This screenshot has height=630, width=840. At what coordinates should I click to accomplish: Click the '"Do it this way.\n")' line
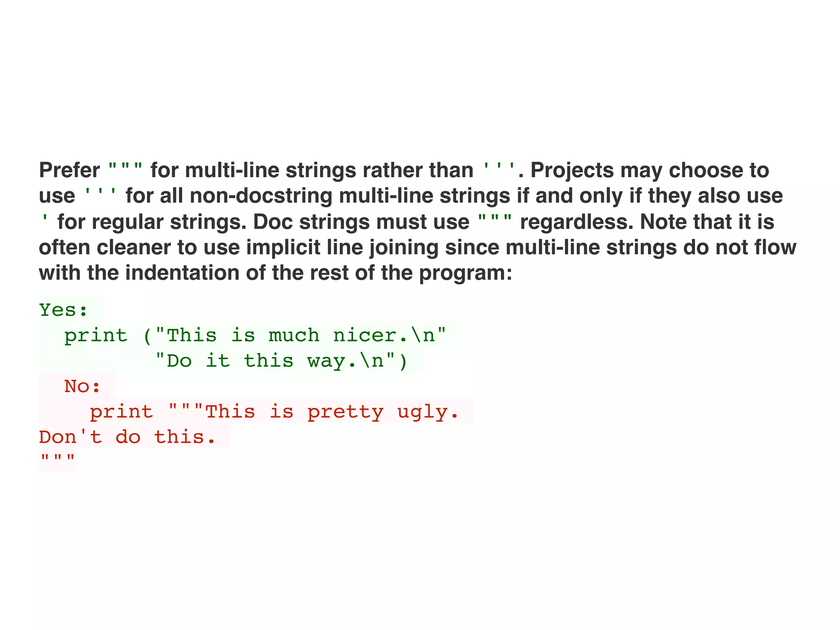[x=281, y=361]
